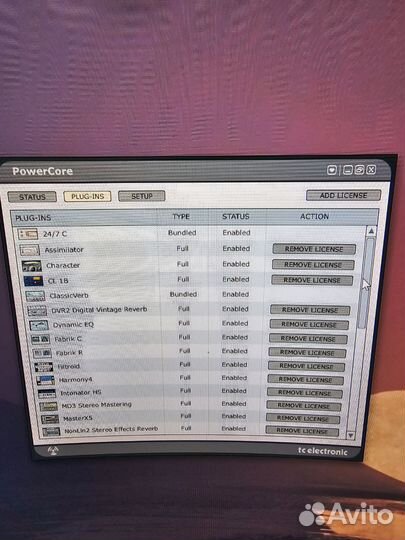Select the 'ClassicVerb' plug-in name
The image size is (405, 540).
[69, 296]
